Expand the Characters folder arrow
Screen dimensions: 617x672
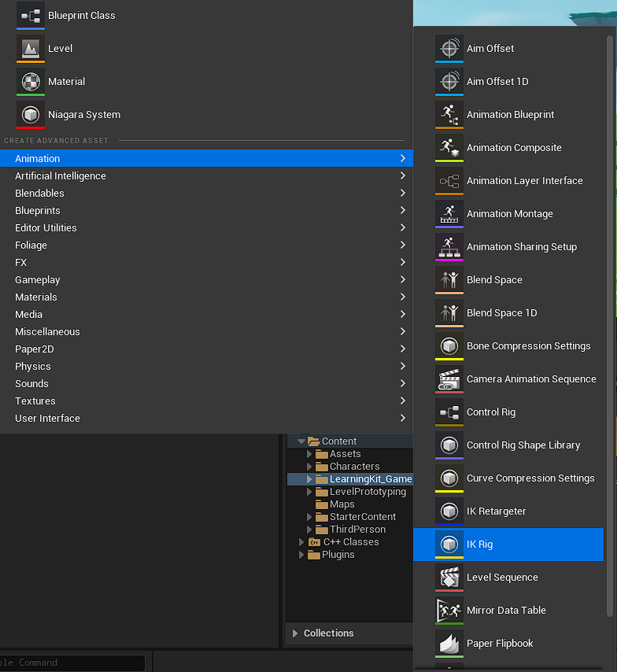pos(309,467)
